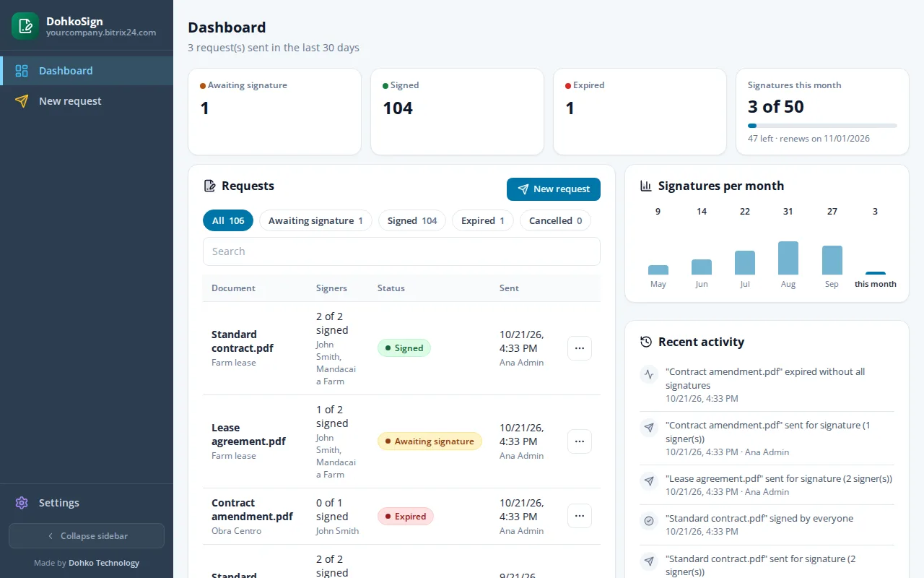Filter requests by Signed 104
924x578 pixels.
tap(412, 220)
